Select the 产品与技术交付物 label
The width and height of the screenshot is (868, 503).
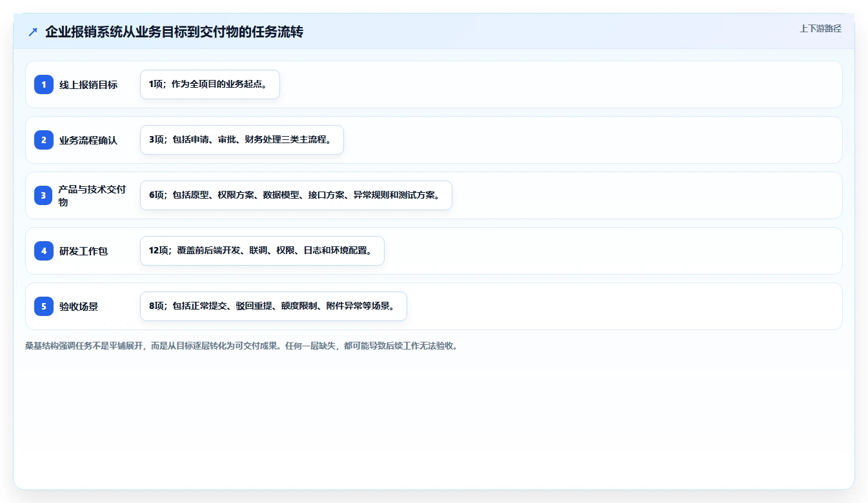(x=92, y=195)
